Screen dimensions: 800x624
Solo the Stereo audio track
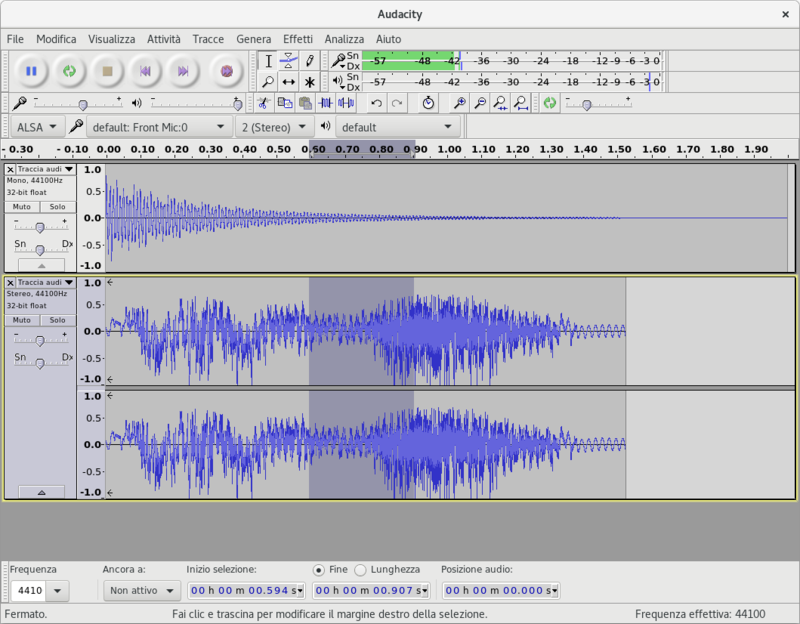58,320
